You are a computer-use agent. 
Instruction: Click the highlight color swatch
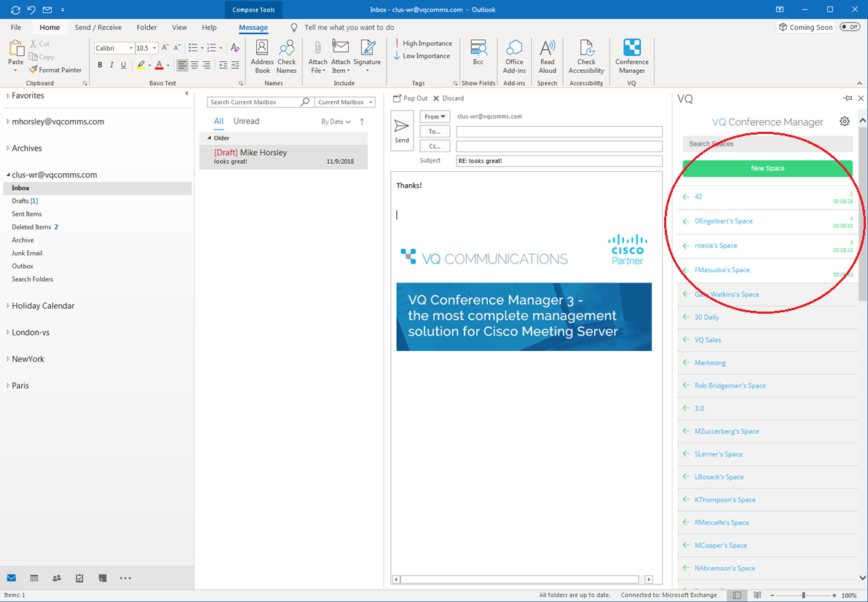tap(141, 66)
